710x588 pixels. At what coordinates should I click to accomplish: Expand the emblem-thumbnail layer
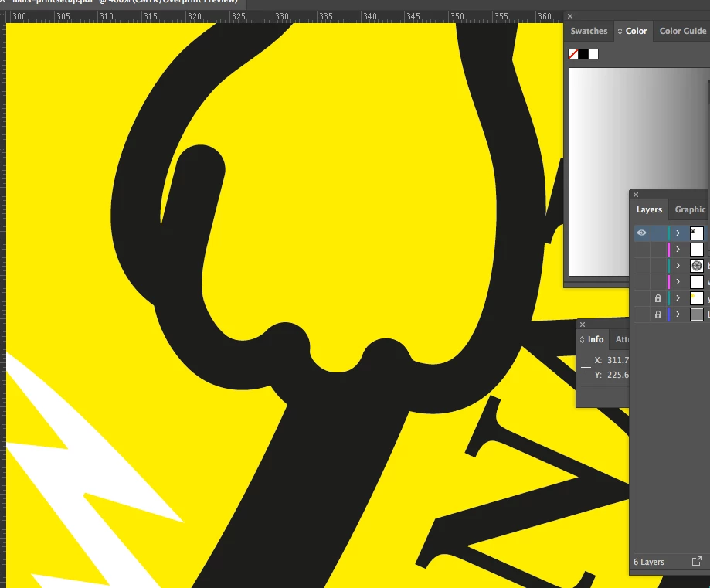pos(678,266)
